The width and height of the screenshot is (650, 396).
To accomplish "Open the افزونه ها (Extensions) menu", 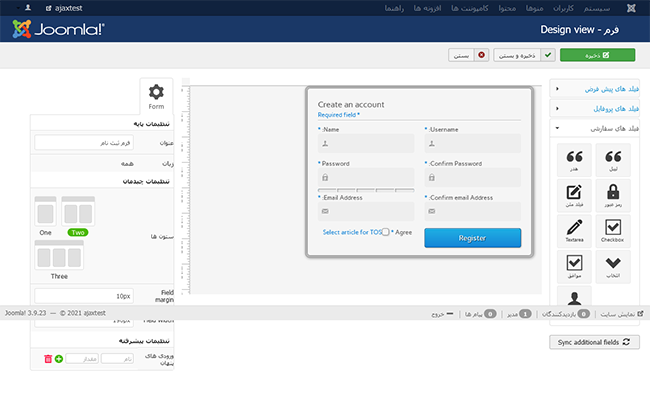I will (x=427, y=8).
